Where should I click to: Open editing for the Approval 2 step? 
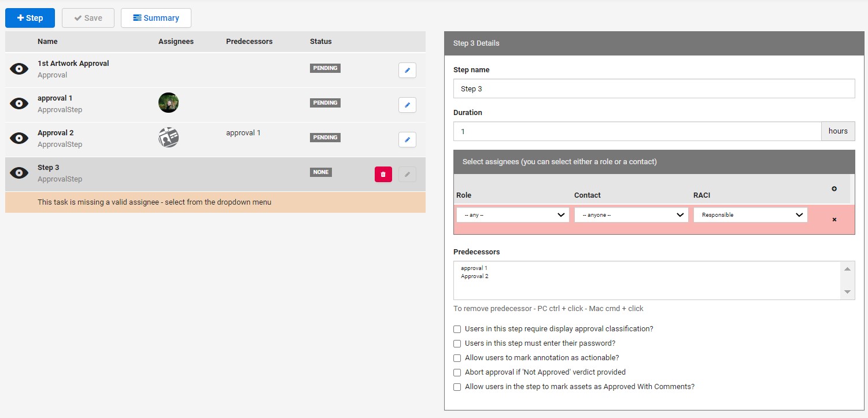[x=407, y=139]
